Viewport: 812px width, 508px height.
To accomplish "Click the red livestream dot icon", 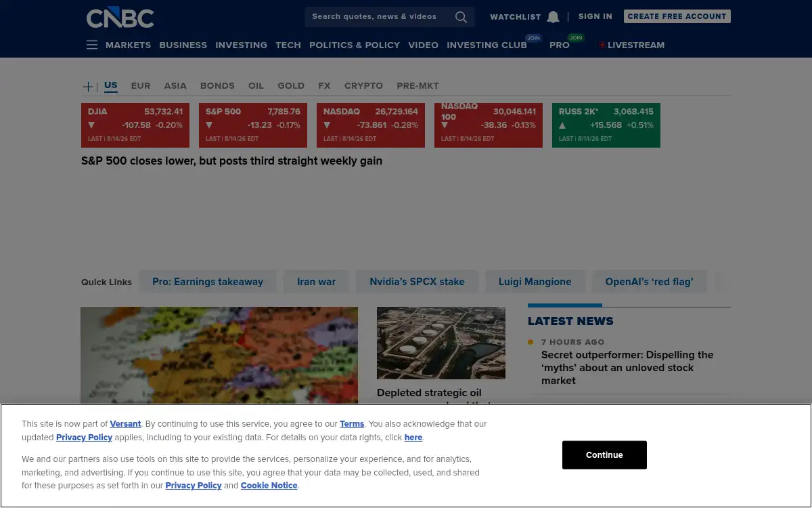I will click(x=602, y=45).
